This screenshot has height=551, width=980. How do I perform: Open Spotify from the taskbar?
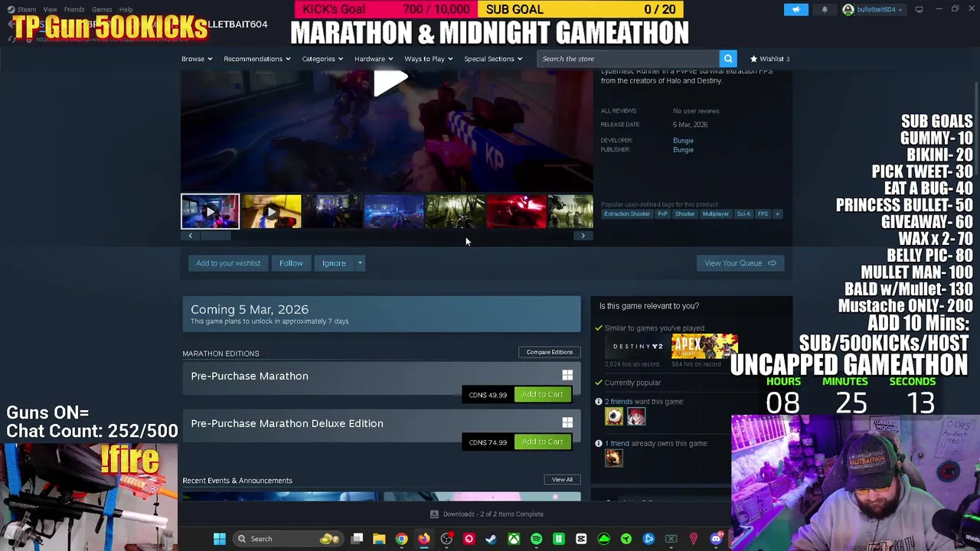pos(536,539)
